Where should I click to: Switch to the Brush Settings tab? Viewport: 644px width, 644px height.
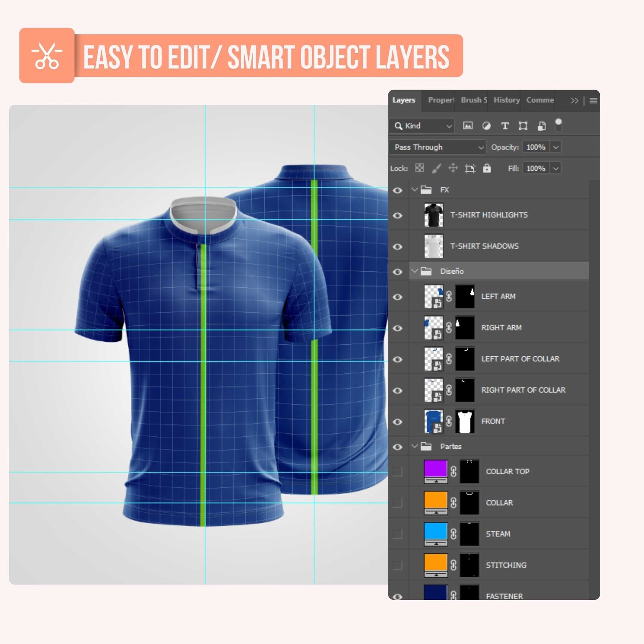[x=474, y=100]
